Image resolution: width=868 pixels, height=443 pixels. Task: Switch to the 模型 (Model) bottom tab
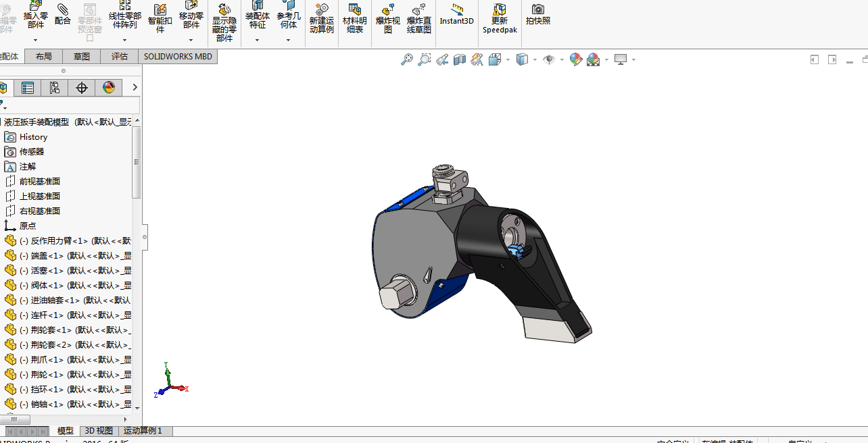tap(66, 431)
